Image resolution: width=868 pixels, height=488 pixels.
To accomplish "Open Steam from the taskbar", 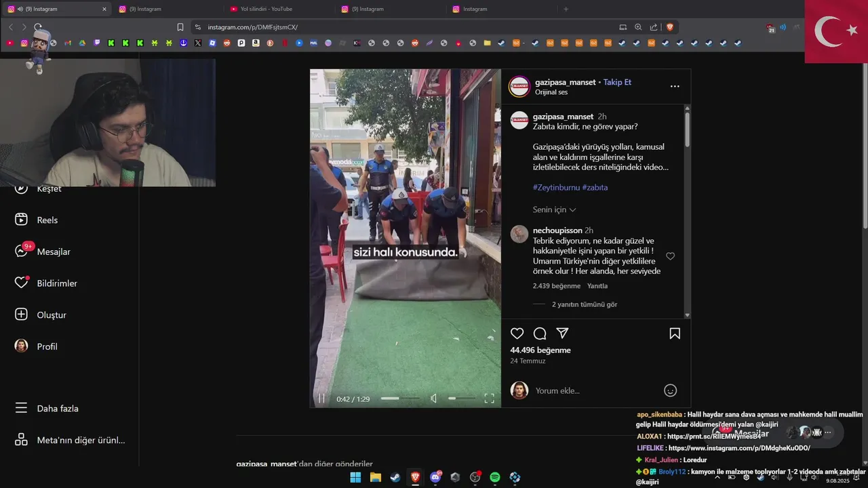I will [395, 477].
